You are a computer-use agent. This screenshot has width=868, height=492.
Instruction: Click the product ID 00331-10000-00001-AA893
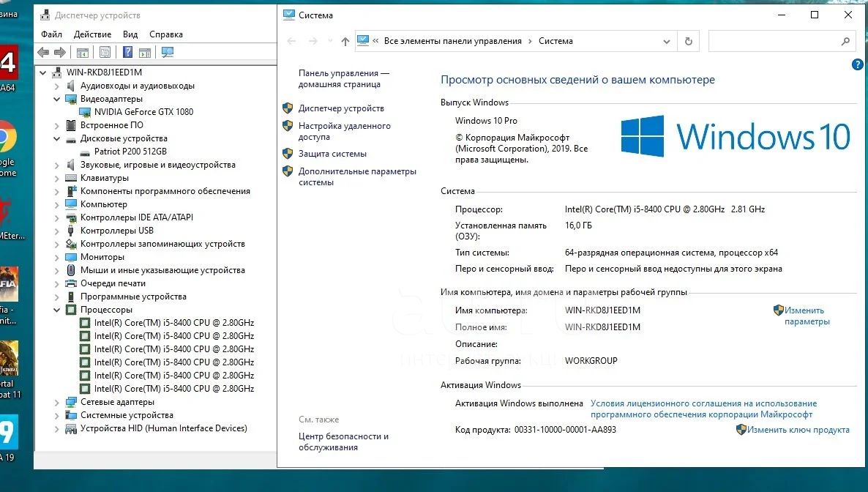tap(565, 429)
